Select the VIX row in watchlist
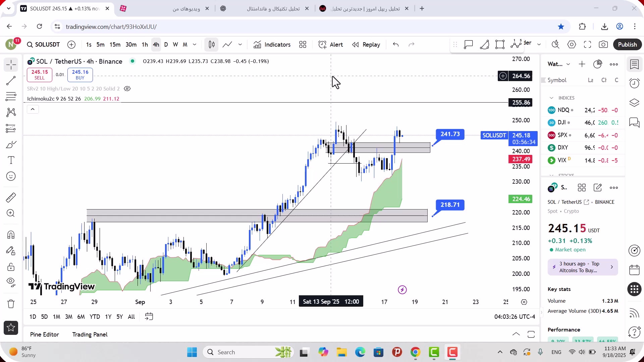Image resolution: width=644 pixels, height=362 pixels. coord(583,160)
